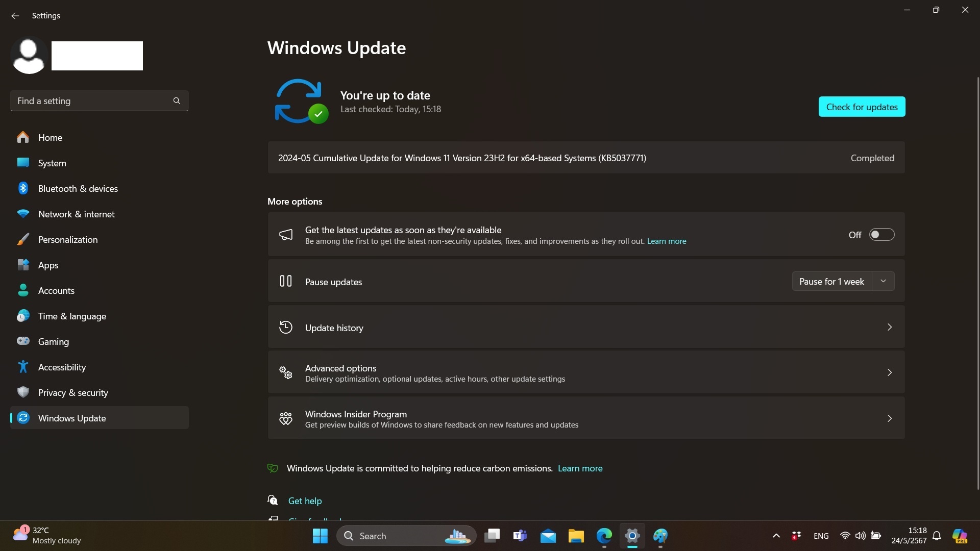Click the update sync status icon
The height and width of the screenshot is (551, 980).
301,101
